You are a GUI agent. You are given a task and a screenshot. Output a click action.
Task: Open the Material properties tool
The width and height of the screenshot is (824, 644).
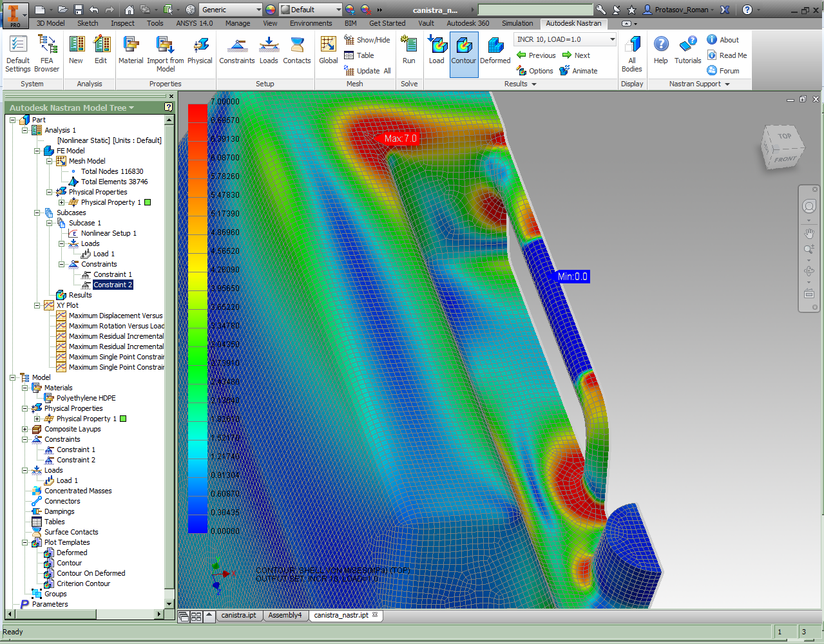(131, 50)
